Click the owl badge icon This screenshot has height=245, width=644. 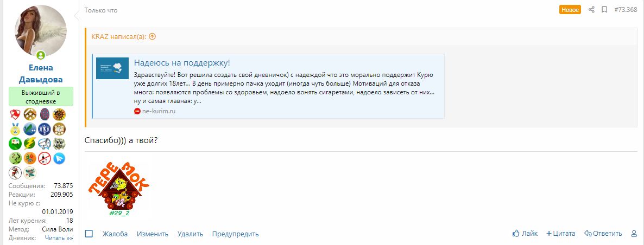(x=59, y=144)
